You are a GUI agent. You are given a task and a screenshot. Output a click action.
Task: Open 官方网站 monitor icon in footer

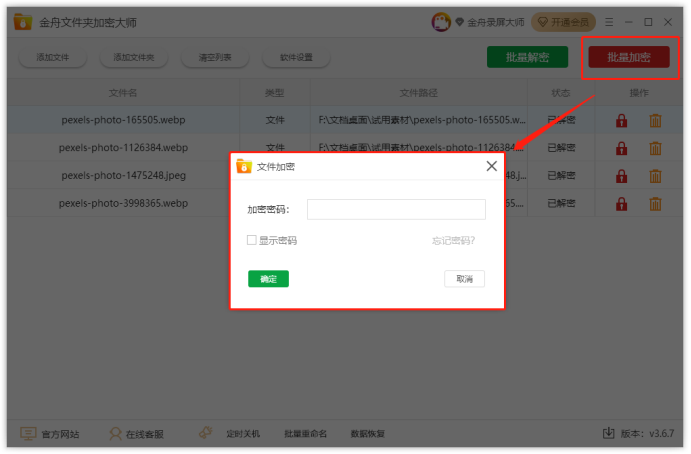click(28, 434)
